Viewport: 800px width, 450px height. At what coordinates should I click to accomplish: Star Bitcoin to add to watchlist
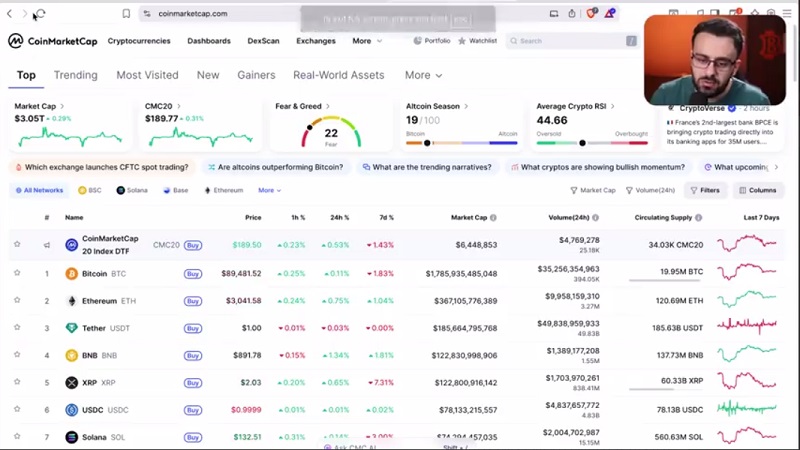point(17,273)
